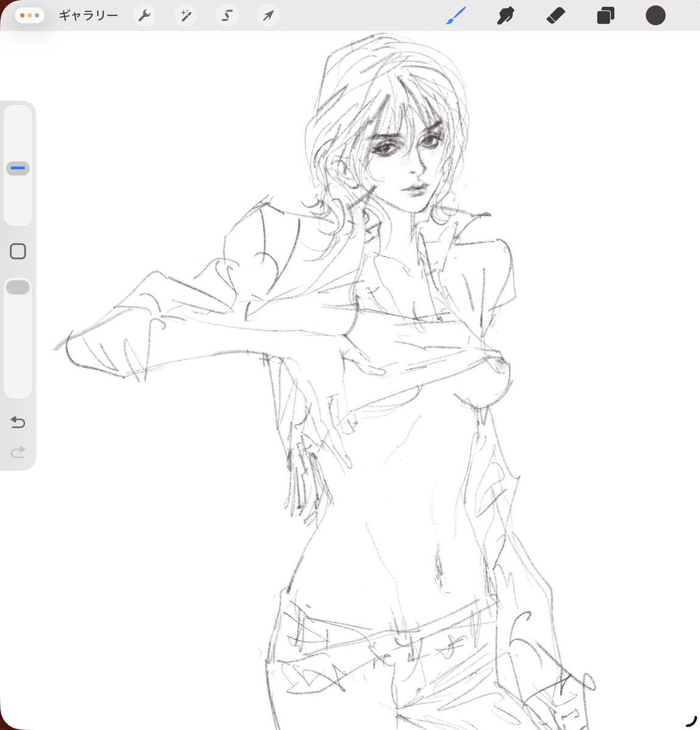Select the Transform arrow tool

point(268,15)
